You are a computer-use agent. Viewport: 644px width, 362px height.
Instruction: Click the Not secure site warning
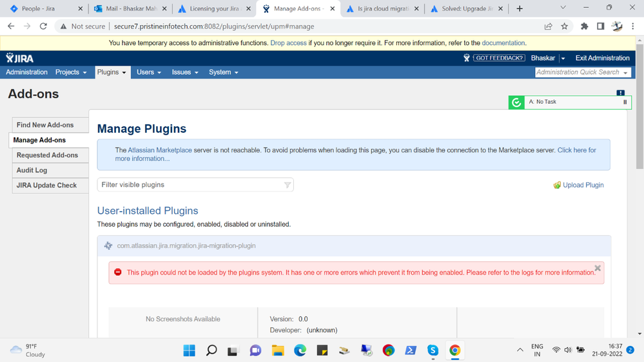coord(83,26)
